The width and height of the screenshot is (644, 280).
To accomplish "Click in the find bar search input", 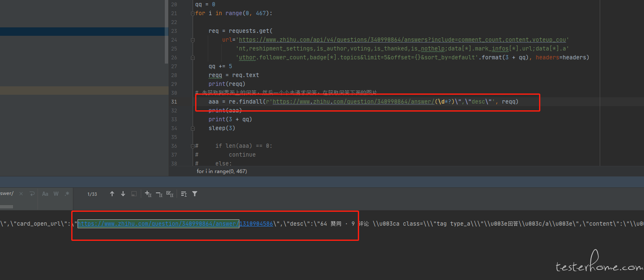I will coord(8,194).
